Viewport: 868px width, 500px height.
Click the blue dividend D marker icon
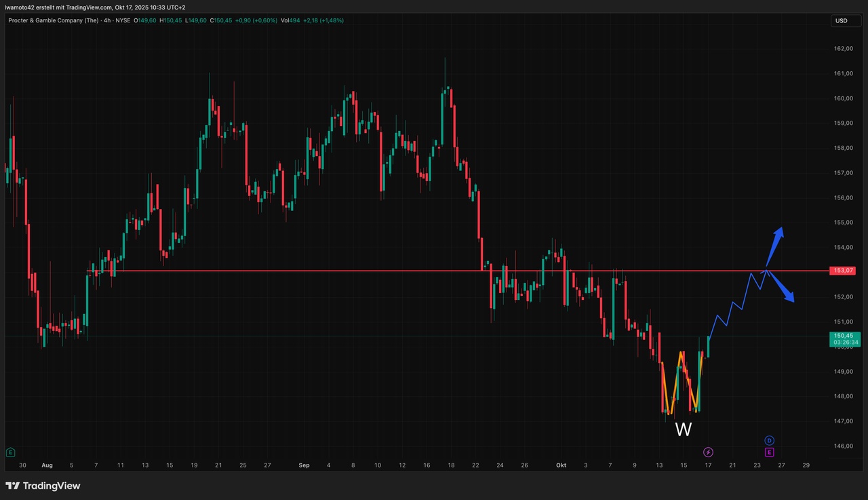click(x=769, y=441)
